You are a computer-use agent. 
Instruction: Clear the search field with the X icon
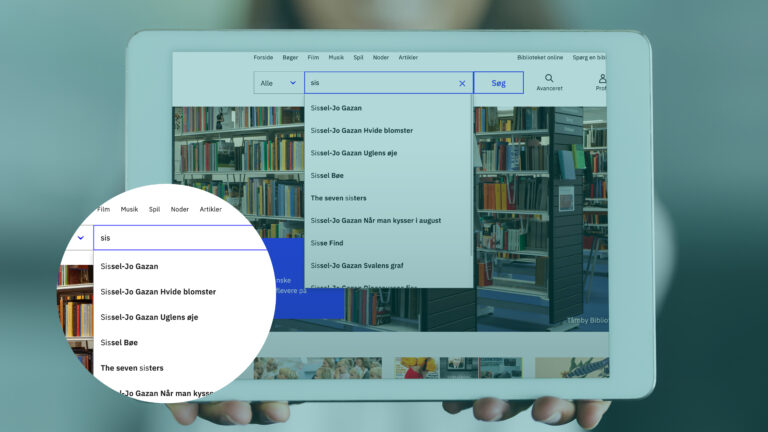click(462, 84)
